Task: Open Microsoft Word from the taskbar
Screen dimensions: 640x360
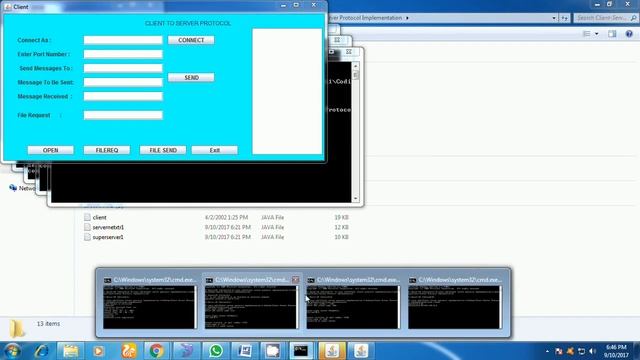Action: click(x=245, y=351)
